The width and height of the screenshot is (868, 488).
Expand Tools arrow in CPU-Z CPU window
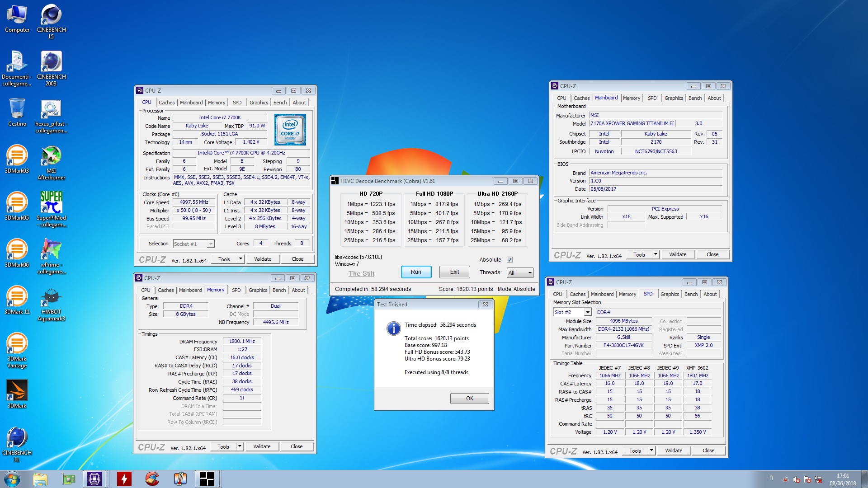click(x=241, y=259)
